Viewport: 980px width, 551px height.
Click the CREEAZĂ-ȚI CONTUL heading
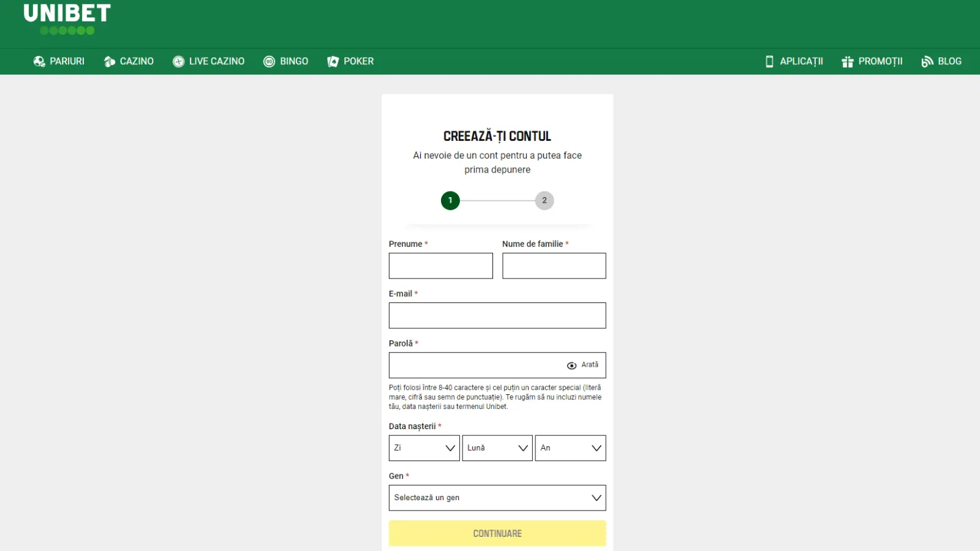(x=497, y=136)
